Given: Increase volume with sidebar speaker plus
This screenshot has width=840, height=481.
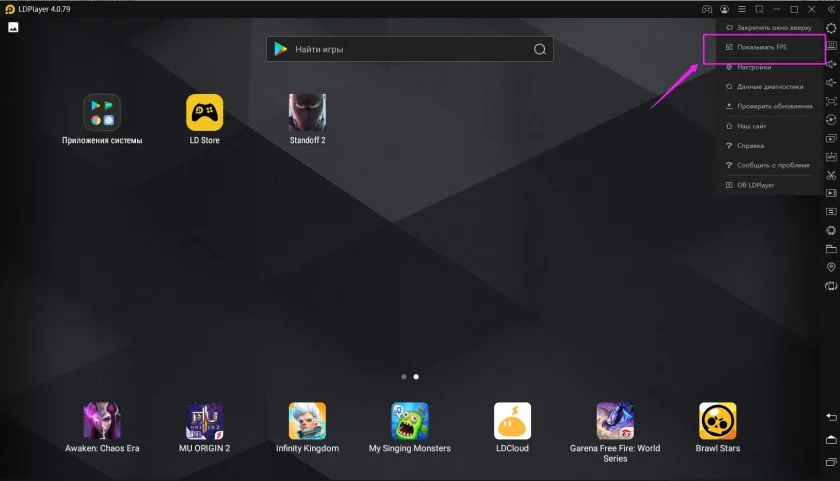Looking at the screenshot, I should 831,64.
